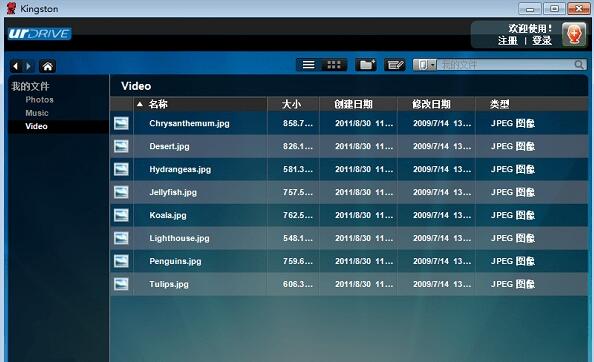Image resolution: width=594 pixels, height=362 pixels.
Task: Click the Hydrangeas.jpg file icon
Action: pyautogui.click(x=121, y=169)
